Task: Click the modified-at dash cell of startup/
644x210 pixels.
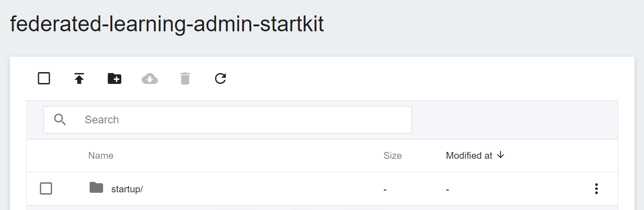Action: pyautogui.click(x=447, y=189)
